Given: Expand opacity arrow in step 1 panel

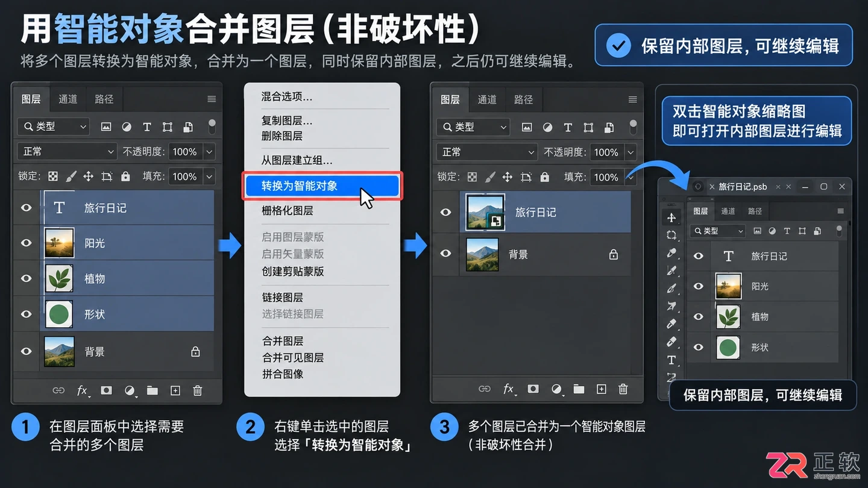Looking at the screenshot, I should coord(209,152).
